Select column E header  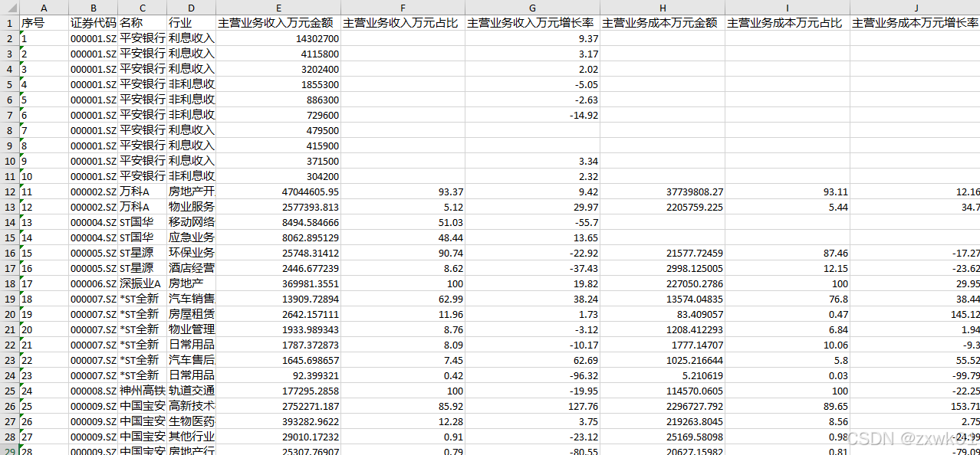click(278, 7)
